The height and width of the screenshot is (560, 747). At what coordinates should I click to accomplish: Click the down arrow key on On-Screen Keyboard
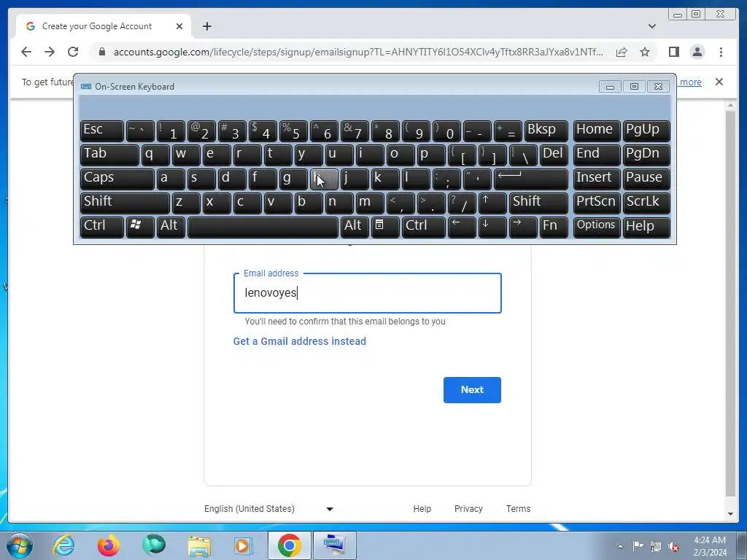492,226
